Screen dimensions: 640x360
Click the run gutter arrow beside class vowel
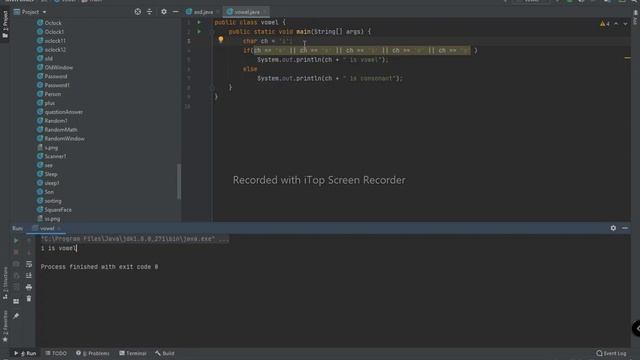[x=199, y=22]
